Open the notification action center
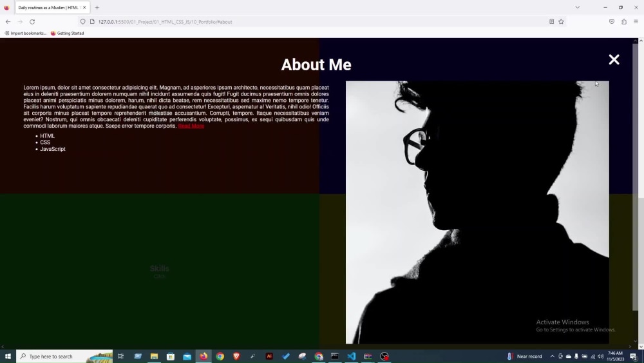 634,356
